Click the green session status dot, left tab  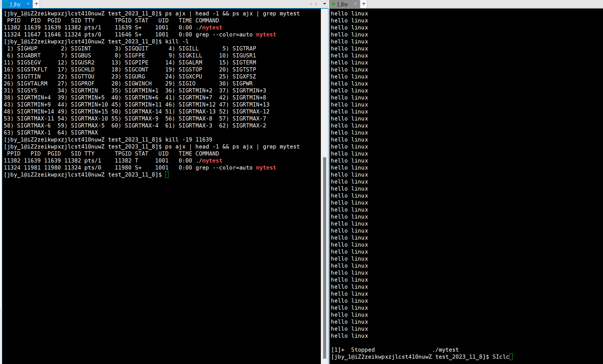[6, 4]
